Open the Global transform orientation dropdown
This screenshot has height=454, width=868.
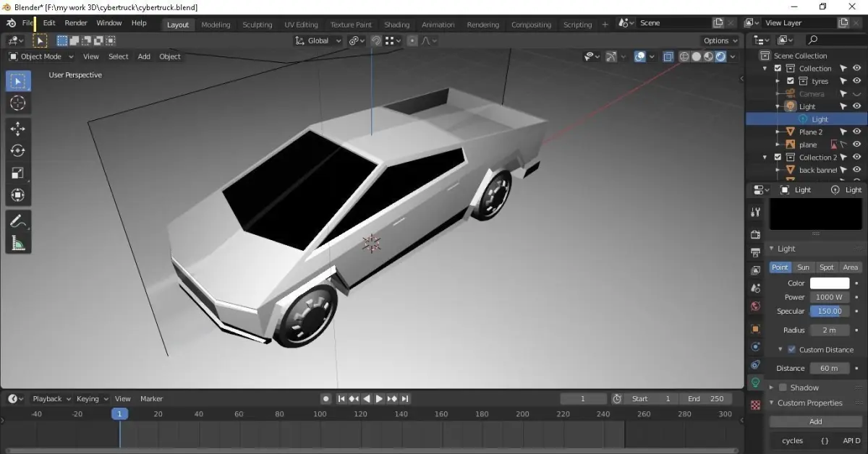click(318, 40)
